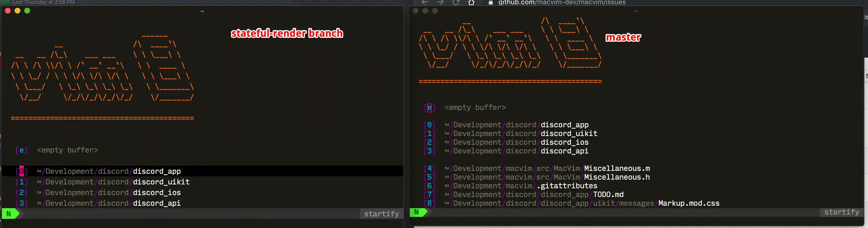This screenshot has height=228, width=868.
Task: Click the browser forward arrow
Action: click(x=440, y=2)
